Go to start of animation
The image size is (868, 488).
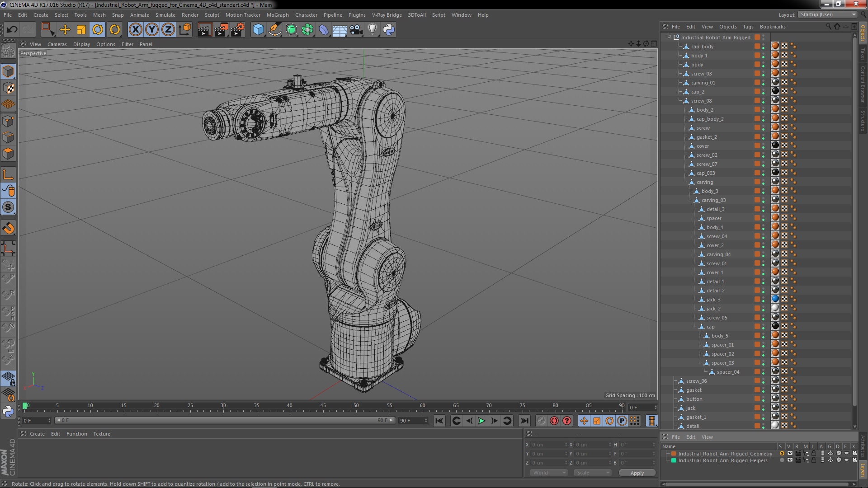[439, 421]
